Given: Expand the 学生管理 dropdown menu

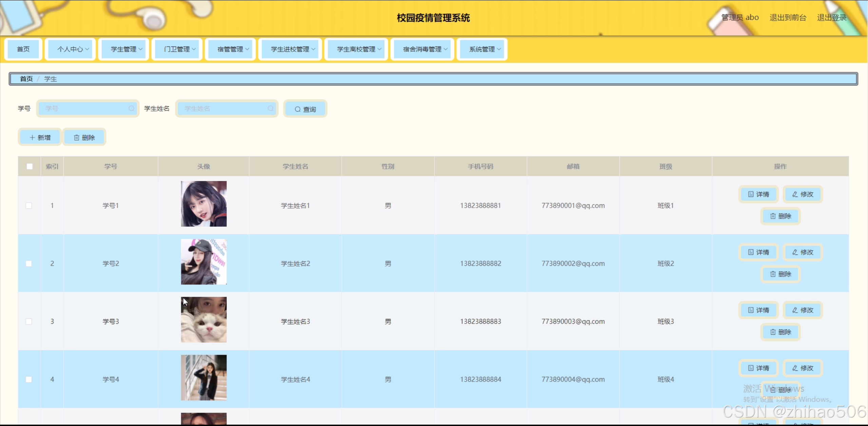Looking at the screenshot, I should pos(124,49).
